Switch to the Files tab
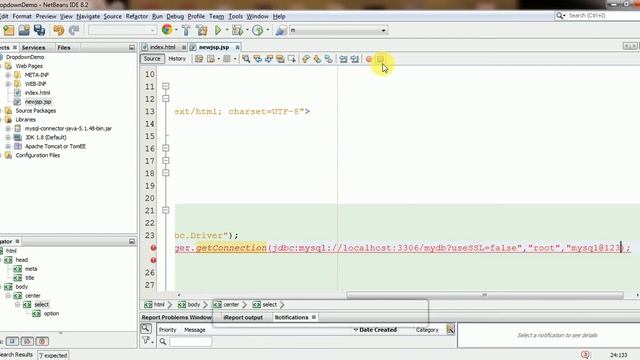Screen dimensions: 640x360 (x=64, y=48)
